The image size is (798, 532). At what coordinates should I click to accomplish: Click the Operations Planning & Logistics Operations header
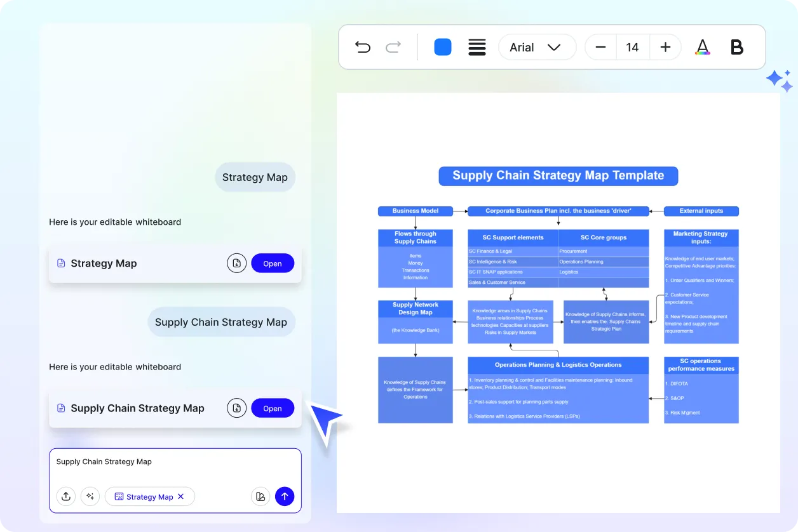(558, 365)
